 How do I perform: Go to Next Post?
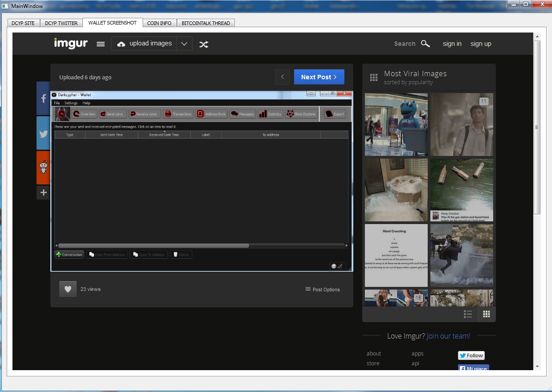tap(319, 77)
